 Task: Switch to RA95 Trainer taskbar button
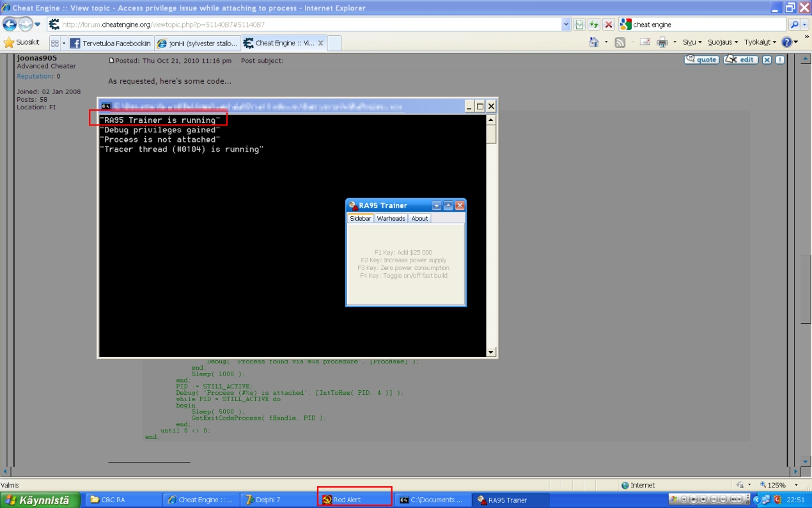511,500
